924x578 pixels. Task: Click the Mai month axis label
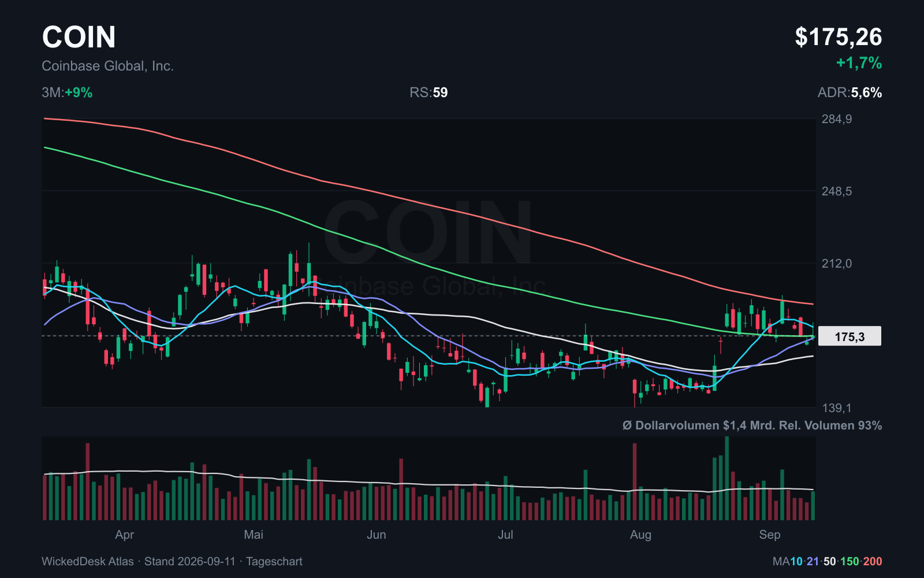pyautogui.click(x=254, y=535)
